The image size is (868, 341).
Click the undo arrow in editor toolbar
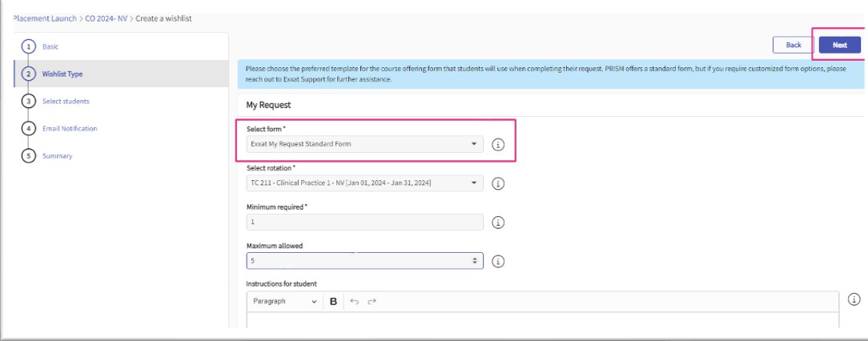pos(355,302)
